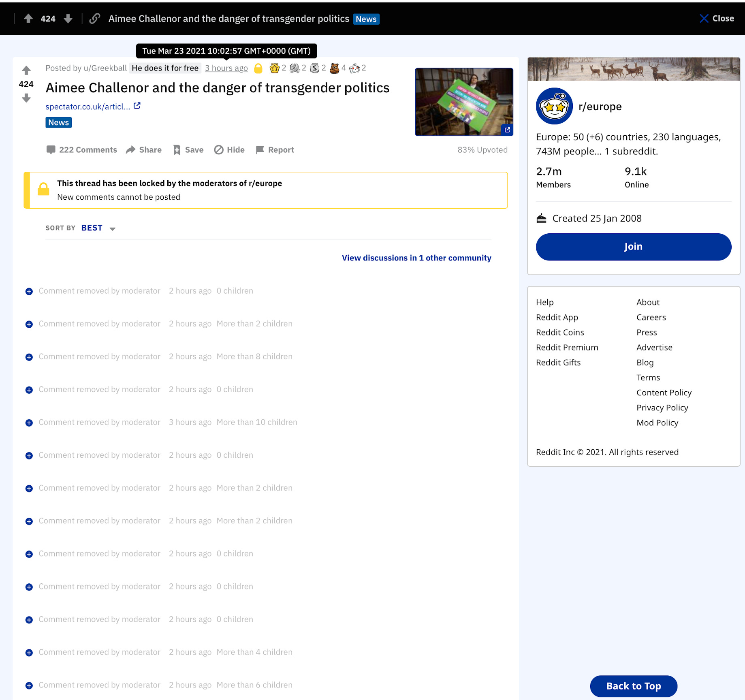
Task: Open the Reddit Gifts link
Action: [x=558, y=362]
